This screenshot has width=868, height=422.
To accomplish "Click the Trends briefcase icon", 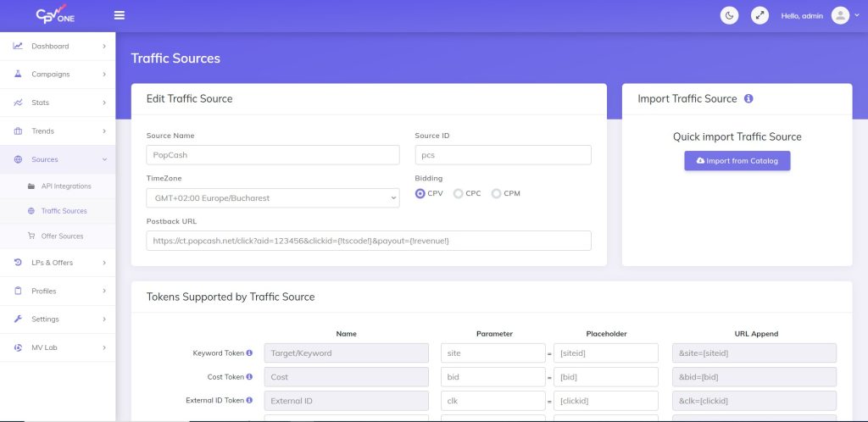I will pyautogui.click(x=18, y=131).
